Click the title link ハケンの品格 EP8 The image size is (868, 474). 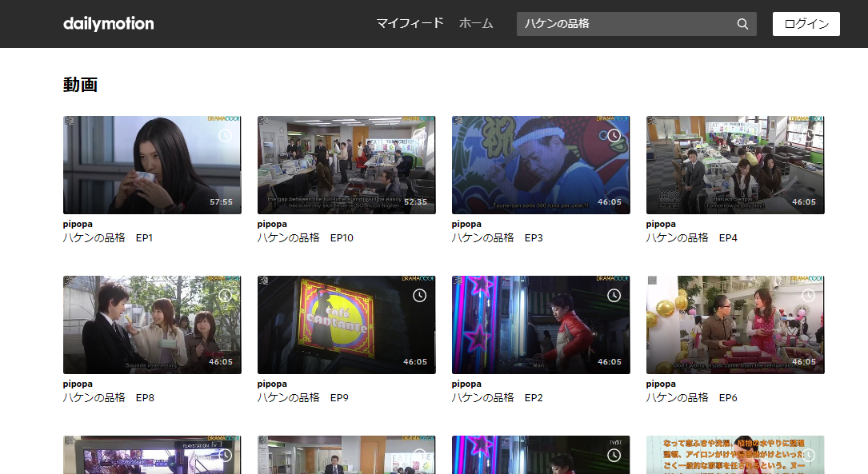(109, 398)
